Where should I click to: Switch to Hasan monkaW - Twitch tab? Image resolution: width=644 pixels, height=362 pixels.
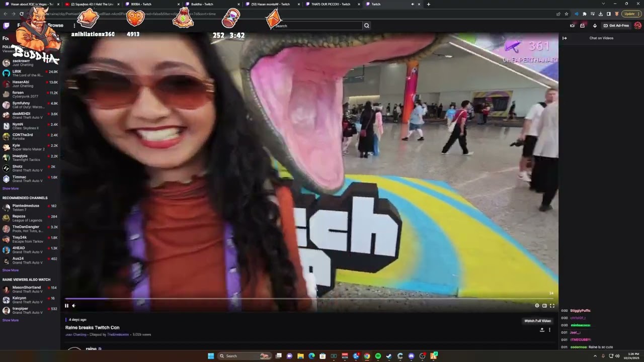(x=273, y=4)
